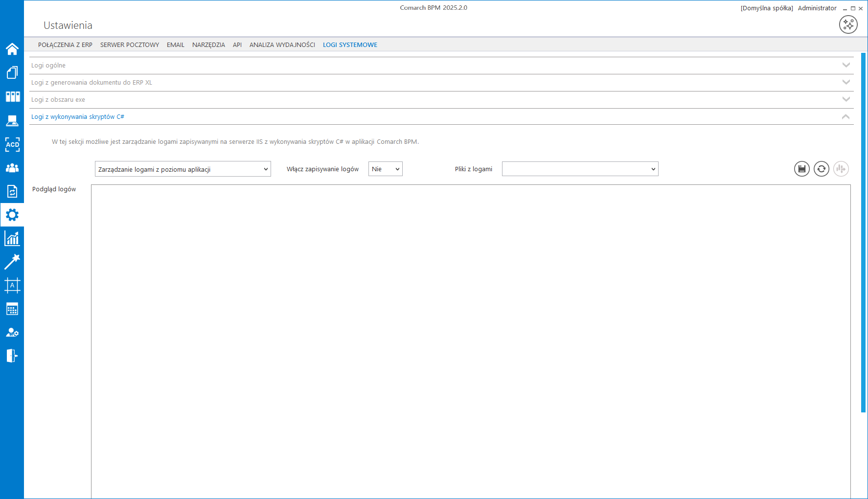The width and height of the screenshot is (868, 499).
Task: Open the document sync icon in sidebar
Action: [12, 191]
